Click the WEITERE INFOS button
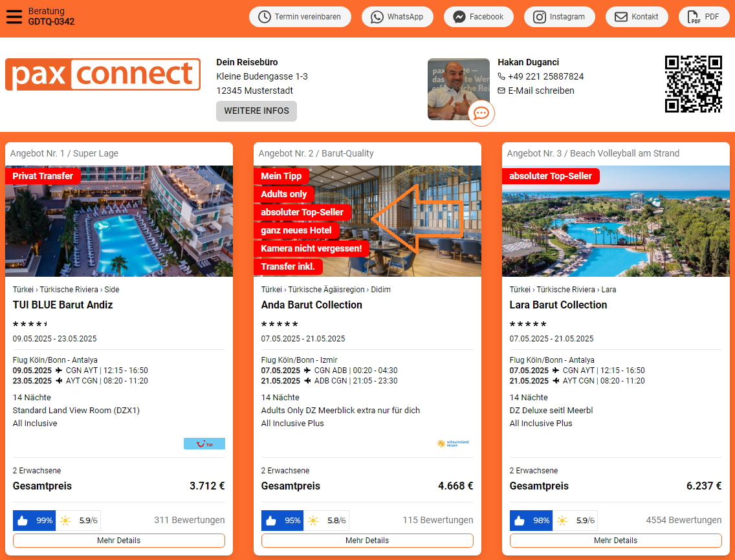 point(256,111)
